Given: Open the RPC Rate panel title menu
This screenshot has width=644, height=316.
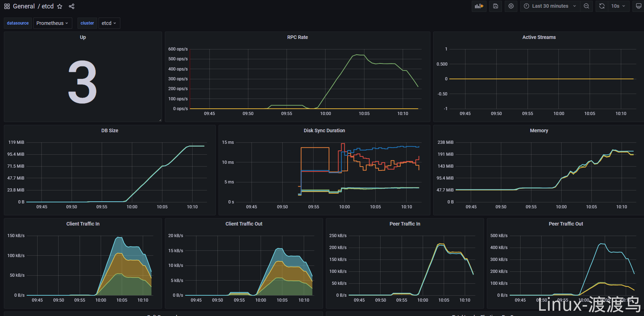Looking at the screenshot, I should [297, 37].
